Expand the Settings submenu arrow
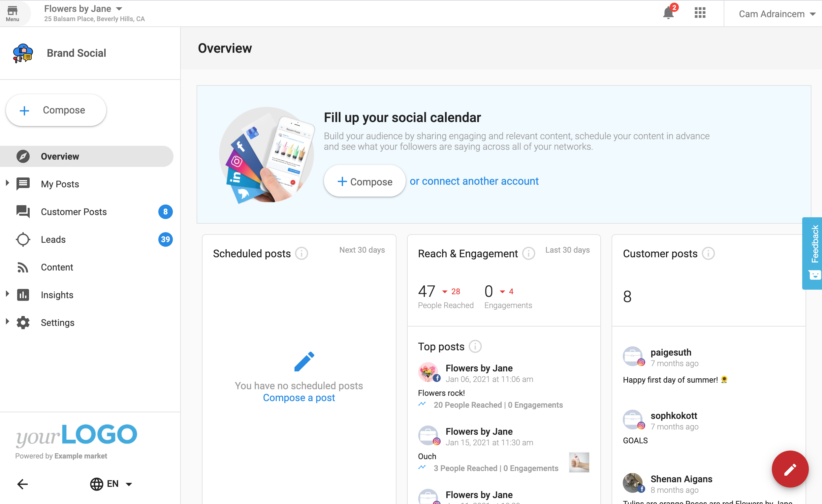 pyautogui.click(x=7, y=321)
